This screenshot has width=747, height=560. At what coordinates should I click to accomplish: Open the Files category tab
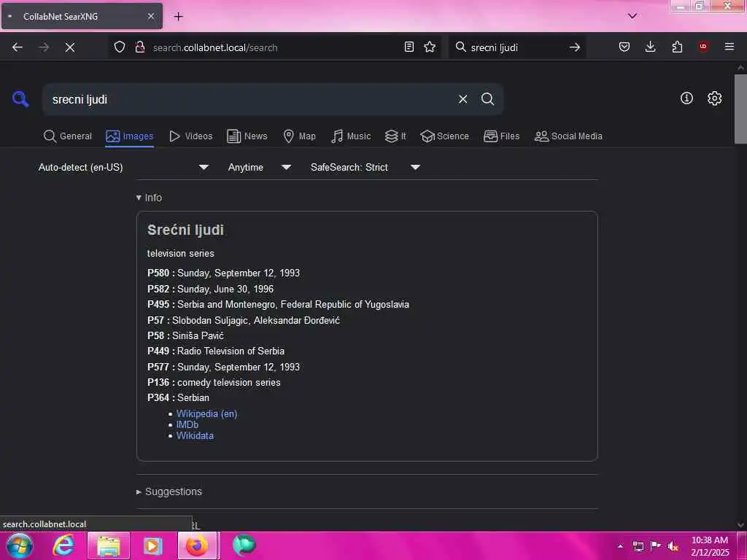point(502,136)
